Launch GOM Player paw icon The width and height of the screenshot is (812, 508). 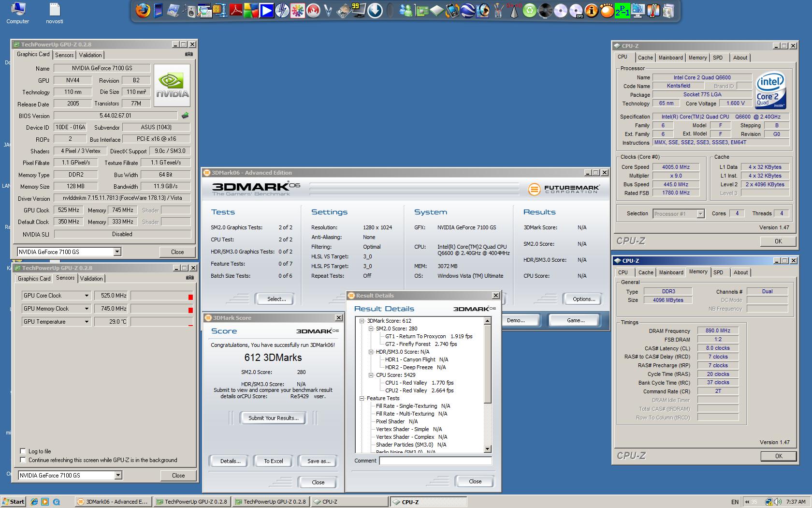click(x=607, y=11)
